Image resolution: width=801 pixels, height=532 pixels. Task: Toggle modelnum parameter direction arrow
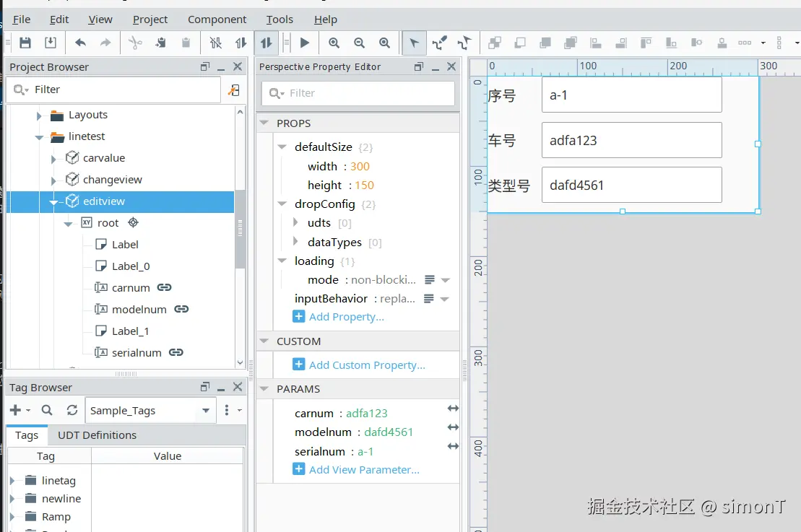point(453,427)
